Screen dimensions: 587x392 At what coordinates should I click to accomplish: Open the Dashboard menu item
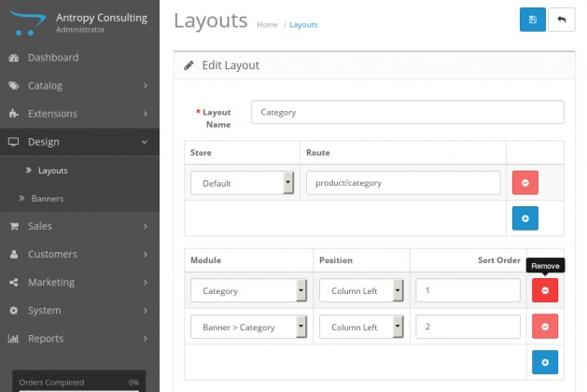coord(79,58)
